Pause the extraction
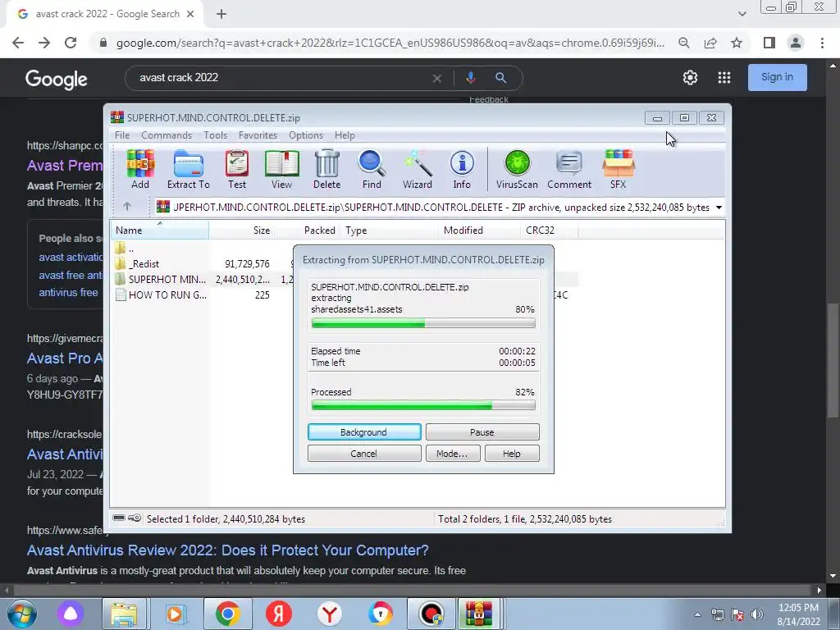Viewport: 840px width, 630px height. 482,431
